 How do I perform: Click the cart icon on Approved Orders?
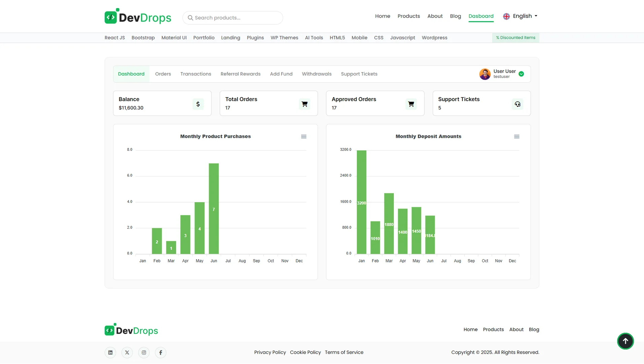click(411, 104)
